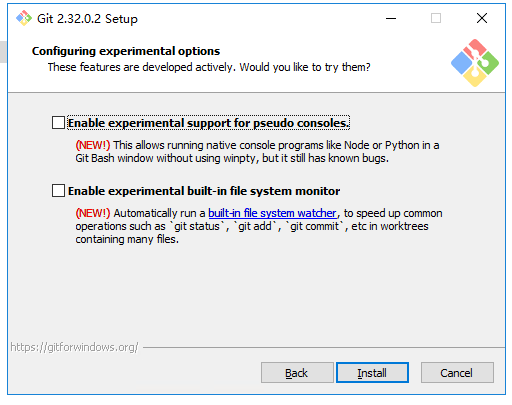Click the Git icon in the title bar
The image size is (512, 405).
(24, 18)
